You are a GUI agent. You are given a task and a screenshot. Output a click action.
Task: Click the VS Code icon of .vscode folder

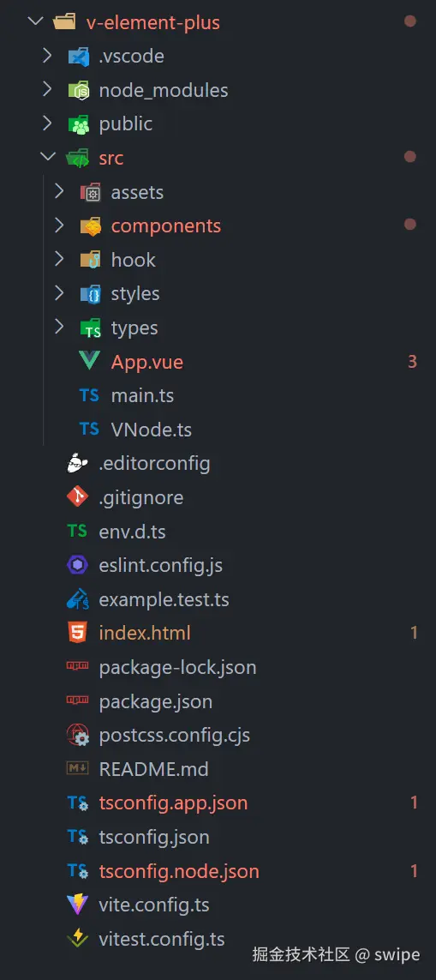(77, 57)
